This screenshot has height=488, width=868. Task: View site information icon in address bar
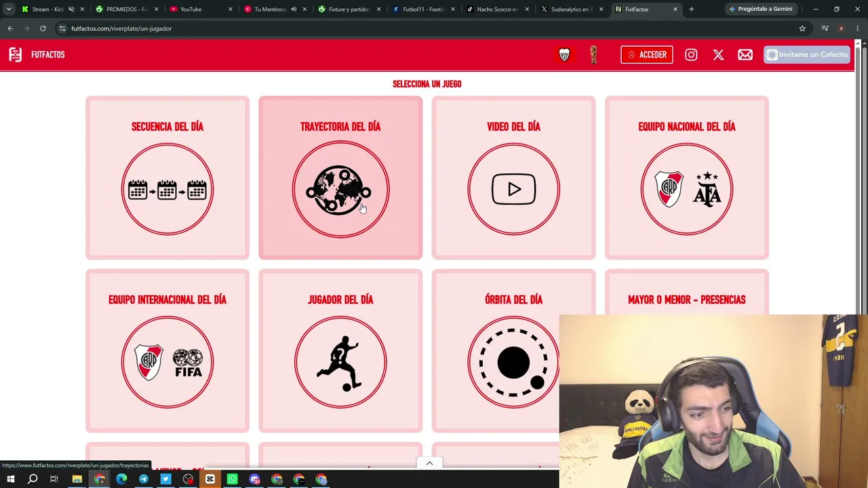[x=62, y=28]
